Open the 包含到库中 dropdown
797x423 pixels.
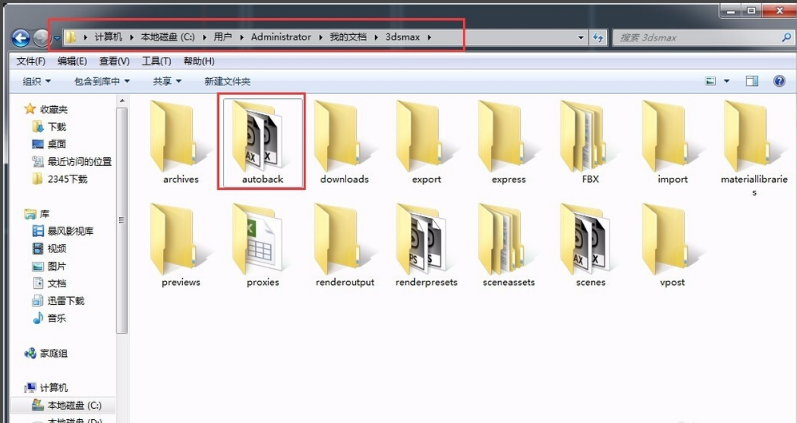[x=102, y=81]
